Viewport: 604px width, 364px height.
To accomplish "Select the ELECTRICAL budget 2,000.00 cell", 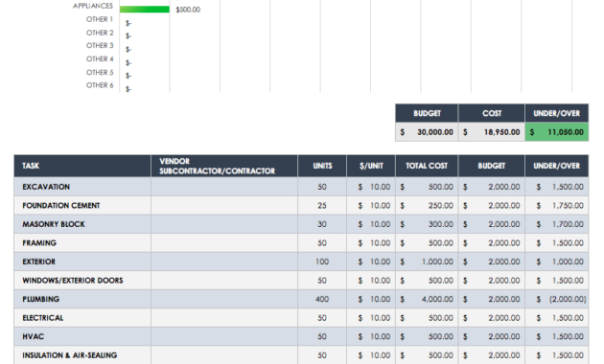I will (x=492, y=318).
